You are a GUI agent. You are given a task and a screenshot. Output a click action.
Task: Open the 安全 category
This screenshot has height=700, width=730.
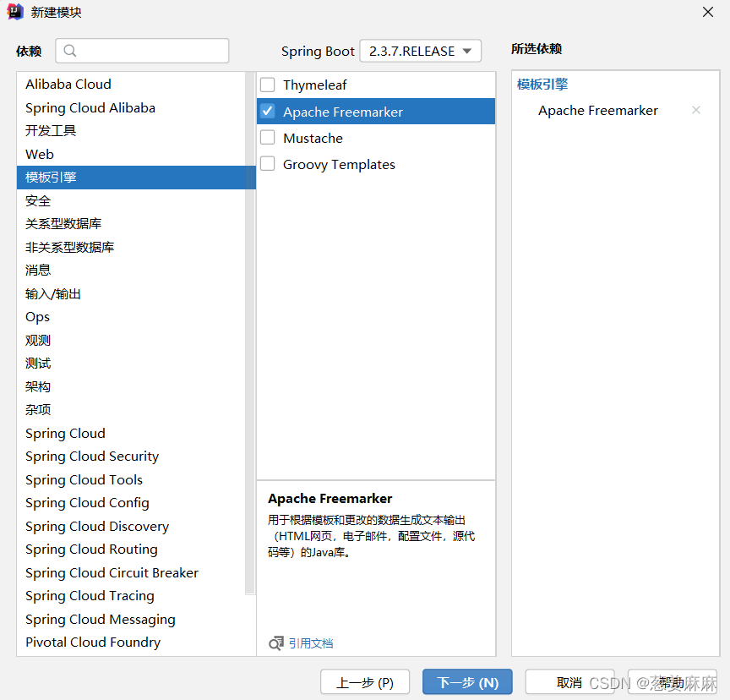click(x=131, y=200)
